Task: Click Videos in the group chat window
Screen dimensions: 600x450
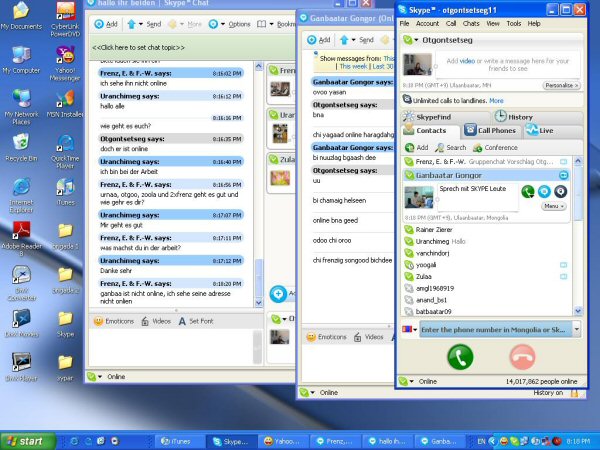Action: click(156, 321)
